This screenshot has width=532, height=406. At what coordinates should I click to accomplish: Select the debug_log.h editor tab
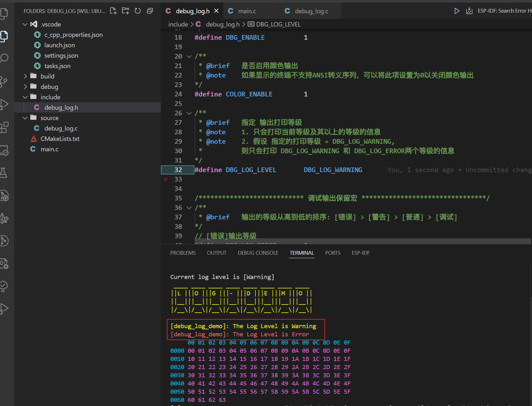tap(192, 11)
